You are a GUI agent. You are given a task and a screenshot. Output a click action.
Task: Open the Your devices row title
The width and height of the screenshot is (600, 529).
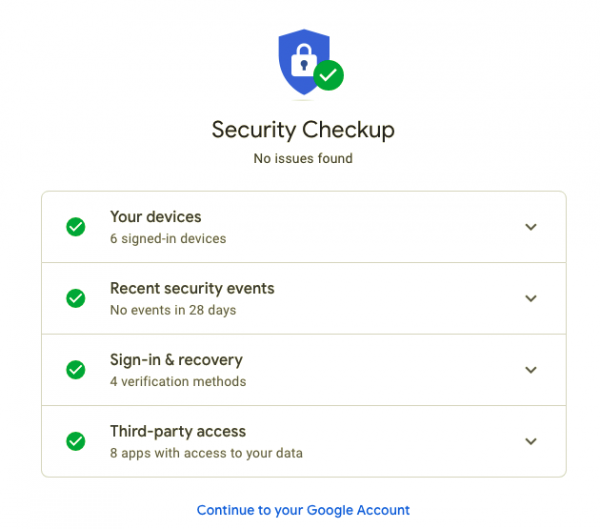[155, 217]
